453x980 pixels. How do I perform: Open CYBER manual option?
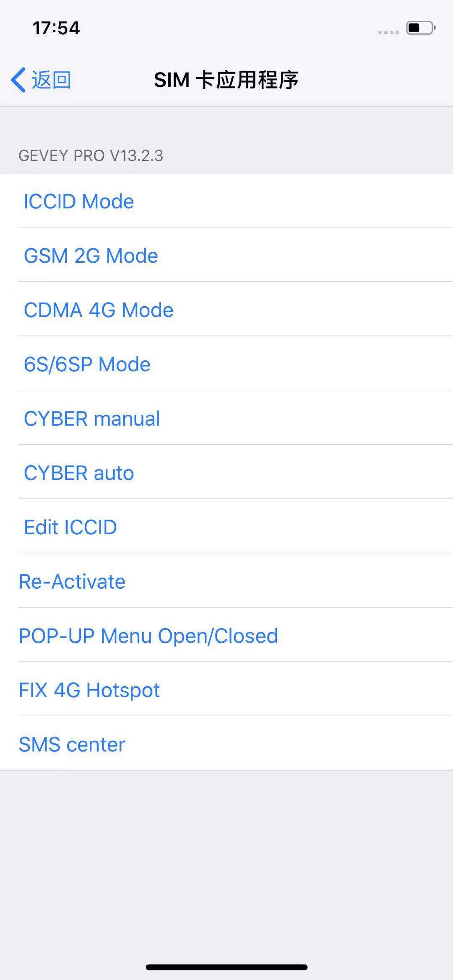click(x=92, y=419)
